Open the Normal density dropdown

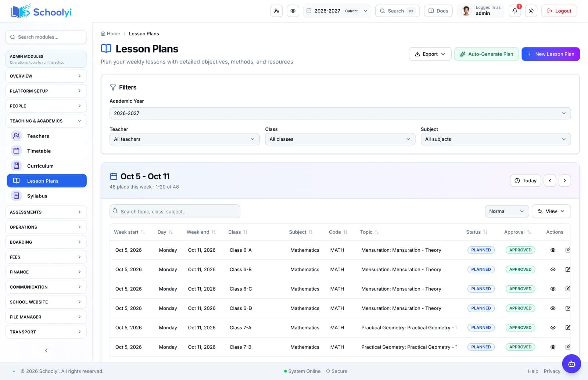[x=507, y=211]
